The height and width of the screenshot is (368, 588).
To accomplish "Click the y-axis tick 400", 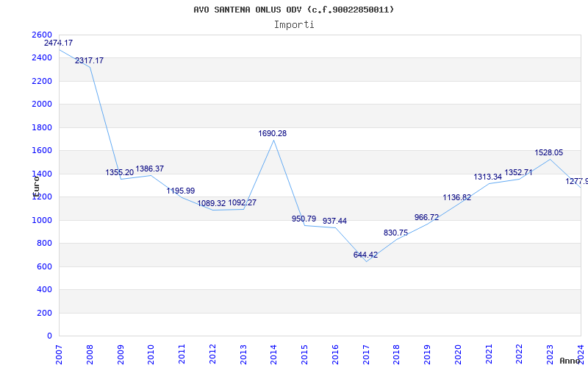I will click(45, 289).
